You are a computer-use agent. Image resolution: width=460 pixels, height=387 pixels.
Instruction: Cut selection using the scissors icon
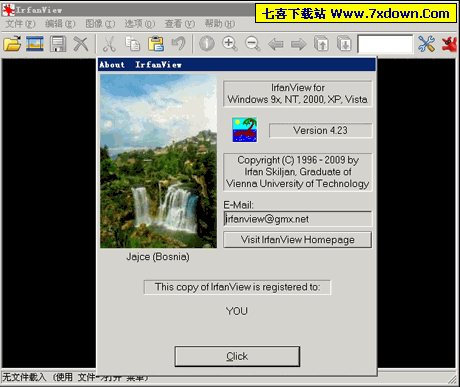coord(109,44)
